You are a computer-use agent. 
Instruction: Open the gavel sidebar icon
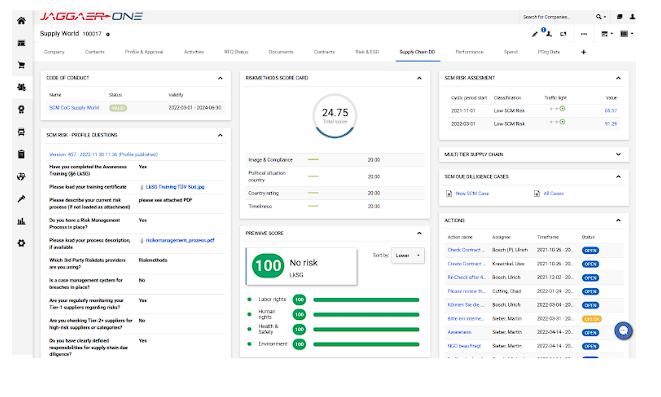(x=21, y=199)
